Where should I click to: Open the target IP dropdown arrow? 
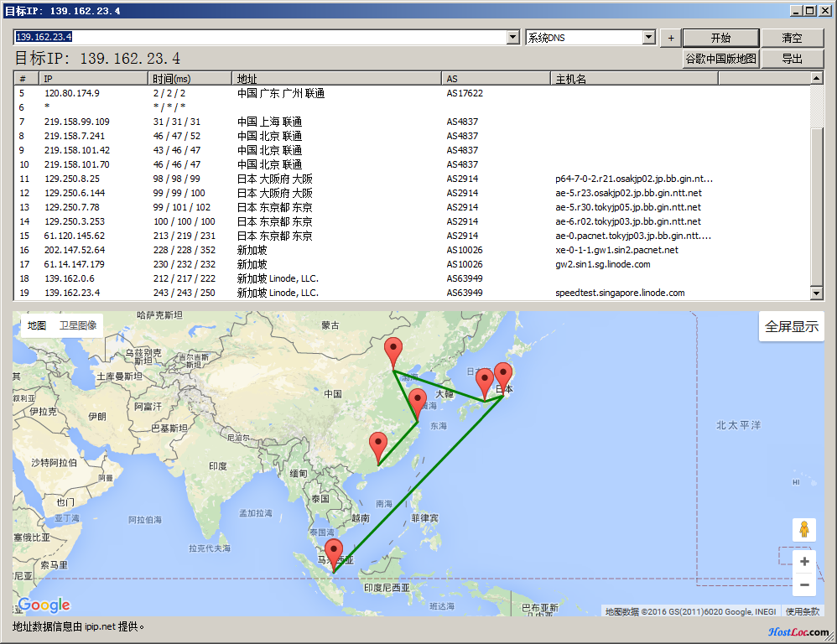513,37
